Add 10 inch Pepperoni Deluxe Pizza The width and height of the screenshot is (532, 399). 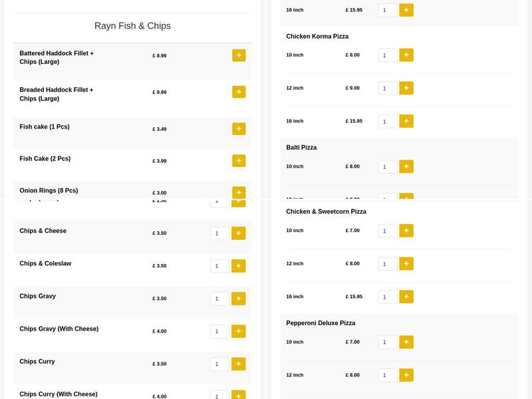click(406, 342)
